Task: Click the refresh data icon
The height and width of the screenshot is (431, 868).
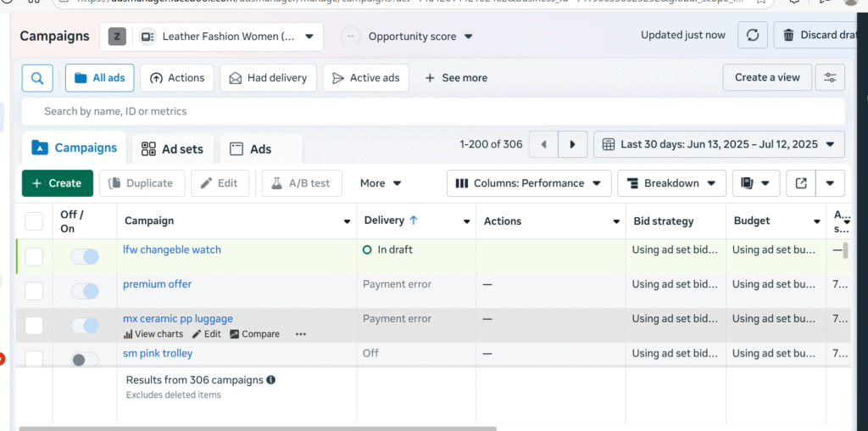Action: click(752, 36)
